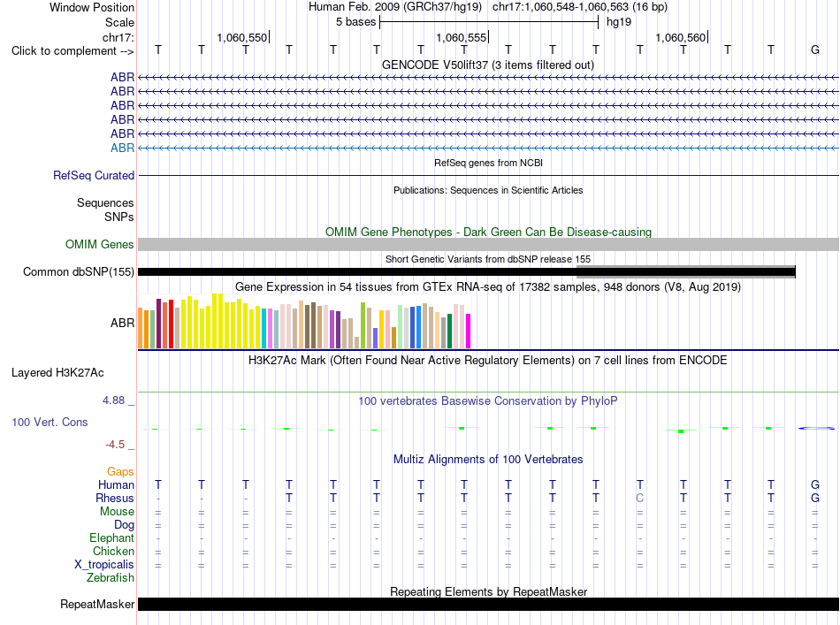Click the light blue ABR transcript label
The width and height of the screenshot is (840, 625).
[122, 148]
